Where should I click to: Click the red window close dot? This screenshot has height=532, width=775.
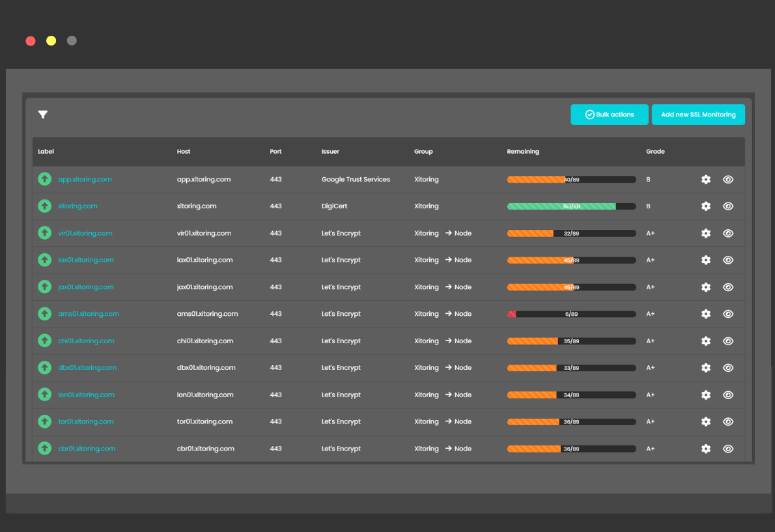[31, 41]
